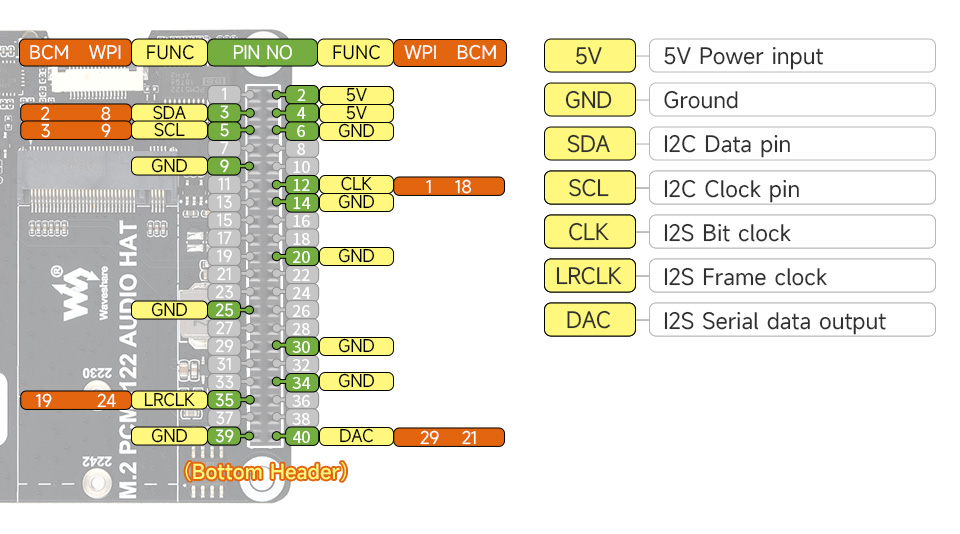Select green pin number 35
Viewport: 960px width, 534px height.
[x=224, y=400]
